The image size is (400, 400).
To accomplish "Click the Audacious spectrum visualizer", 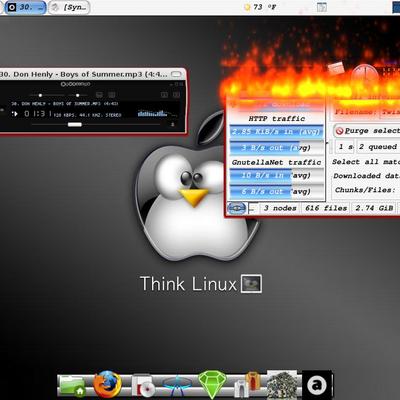I will (153, 113).
